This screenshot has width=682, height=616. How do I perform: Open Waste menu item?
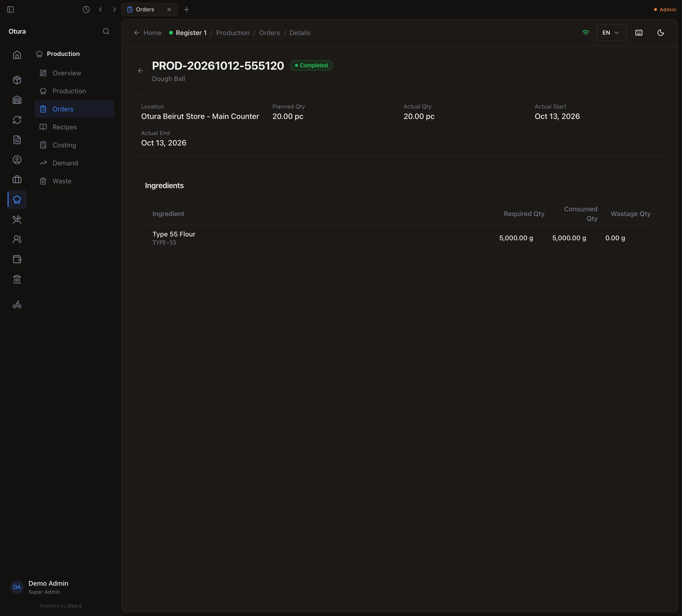74,181
